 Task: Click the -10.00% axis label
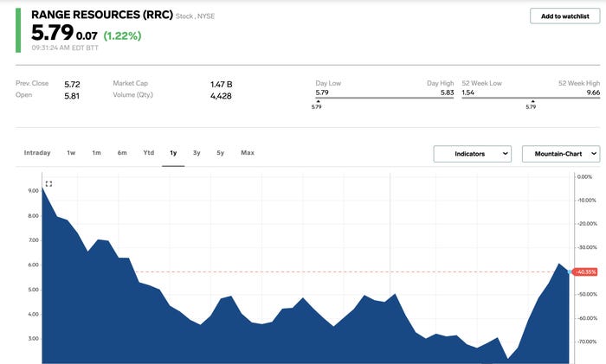587,201
